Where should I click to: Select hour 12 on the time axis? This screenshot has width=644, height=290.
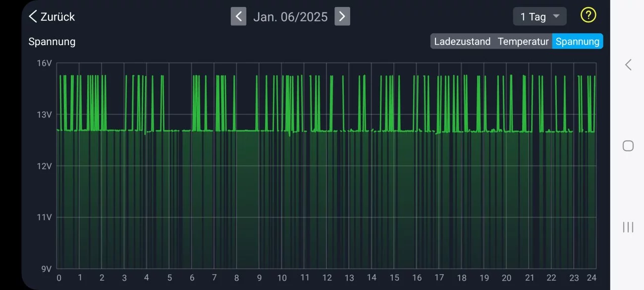(x=327, y=278)
